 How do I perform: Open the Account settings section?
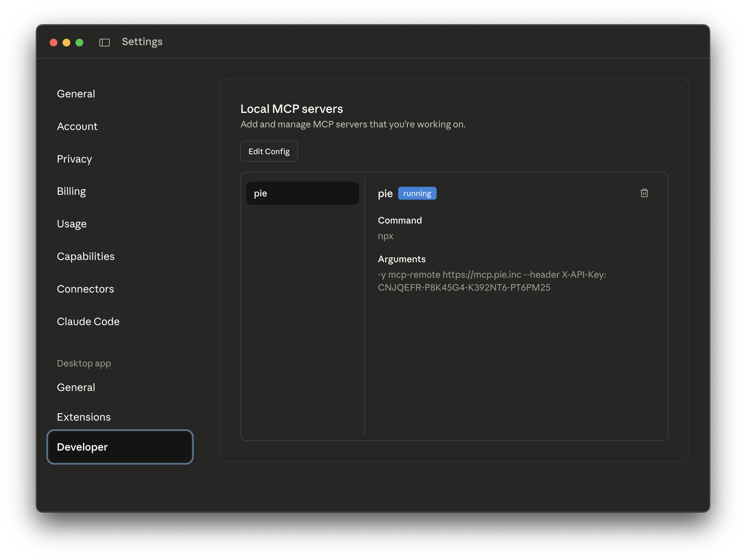77,126
